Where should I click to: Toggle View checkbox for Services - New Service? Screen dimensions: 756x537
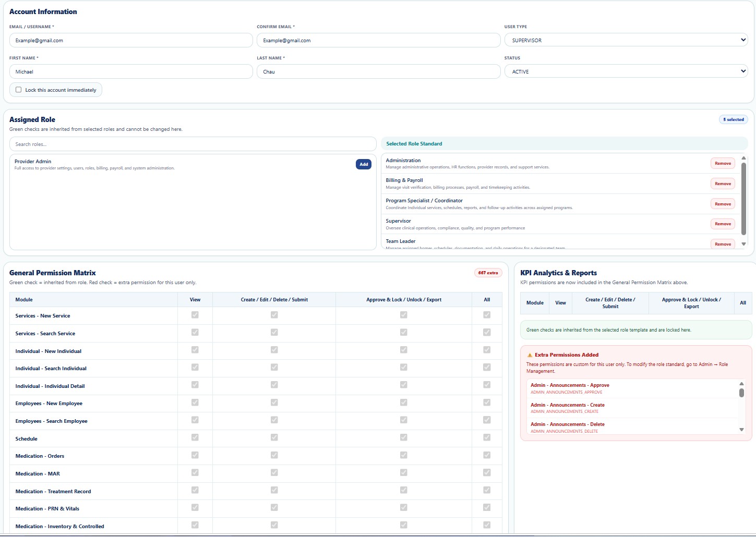195,315
